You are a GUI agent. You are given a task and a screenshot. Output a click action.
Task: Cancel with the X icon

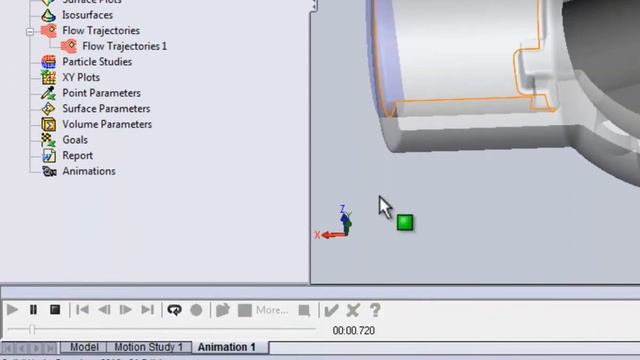click(353, 310)
